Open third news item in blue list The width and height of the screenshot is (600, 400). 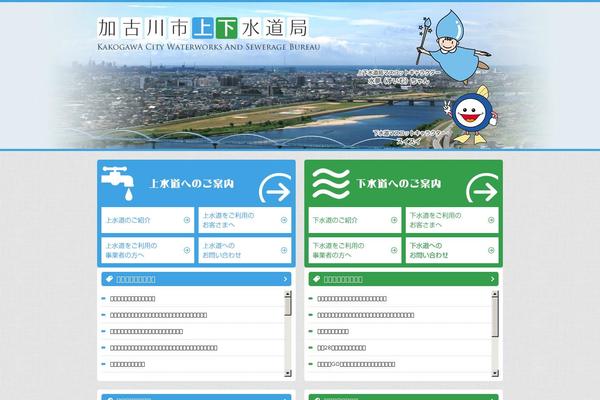tap(146, 331)
